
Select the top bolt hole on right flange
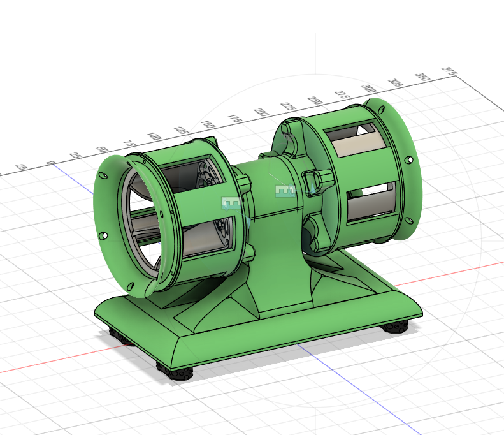pyautogui.click(x=382, y=110)
